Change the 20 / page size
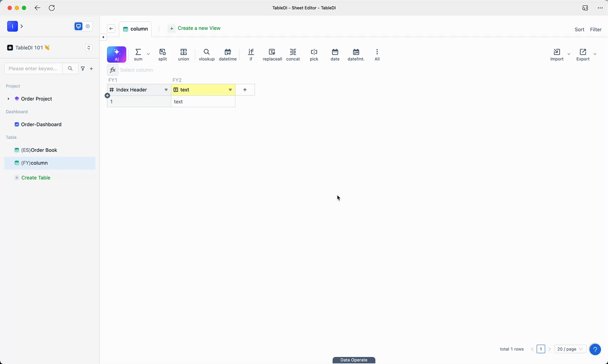Image resolution: width=608 pixels, height=364 pixels. click(x=570, y=349)
